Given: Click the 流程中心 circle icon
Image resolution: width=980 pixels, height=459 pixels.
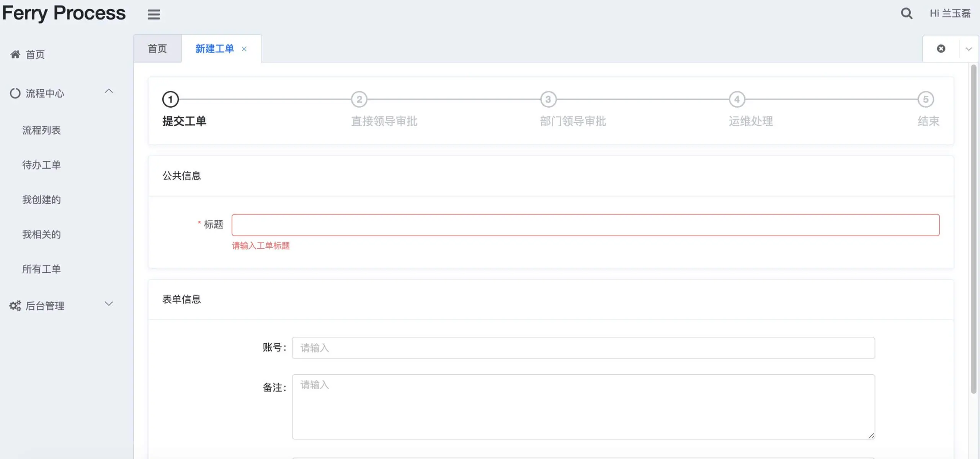Looking at the screenshot, I should pyautogui.click(x=15, y=93).
